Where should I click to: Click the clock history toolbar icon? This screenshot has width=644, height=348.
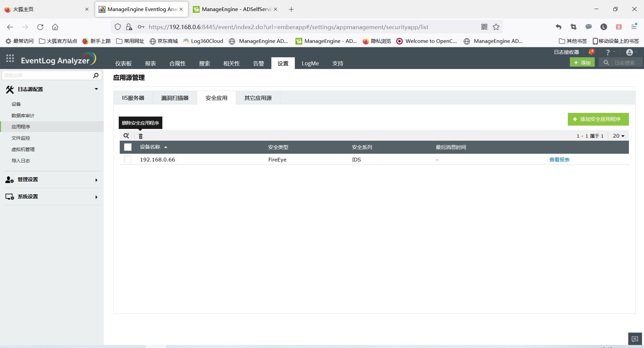click(x=604, y=27)
